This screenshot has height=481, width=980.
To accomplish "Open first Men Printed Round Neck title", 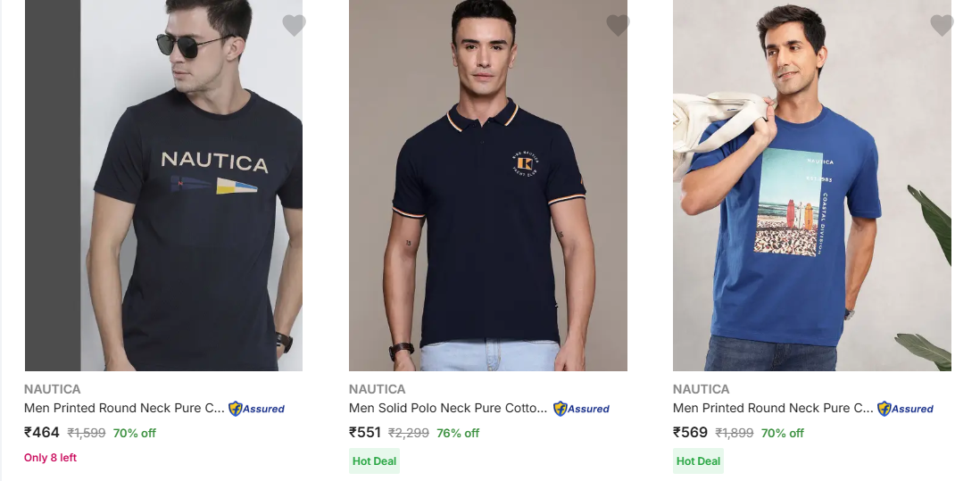I will 124,408.
